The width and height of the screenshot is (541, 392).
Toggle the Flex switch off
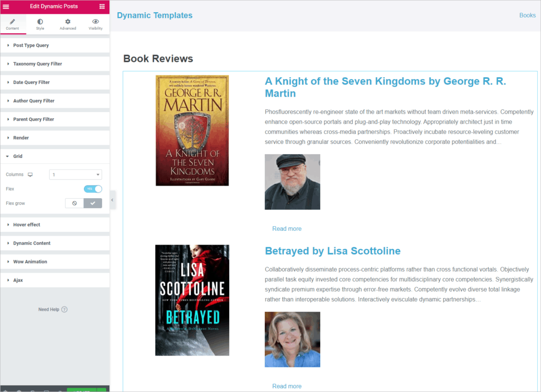tap(93, 189)
